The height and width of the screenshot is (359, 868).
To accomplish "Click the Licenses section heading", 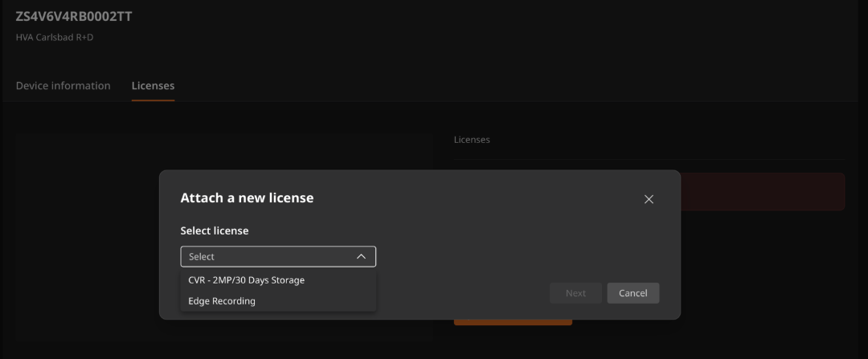I will pyautogui.click(x=472, y=140).
